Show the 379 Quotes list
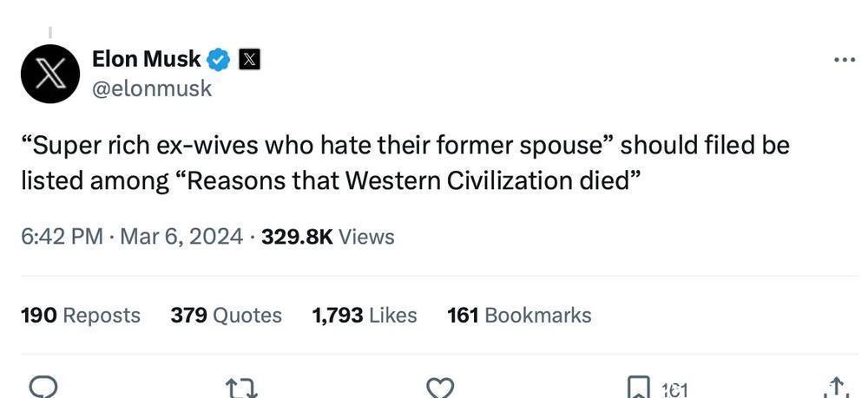Viewport: 868px width, 398px height. tap(226, 316)
